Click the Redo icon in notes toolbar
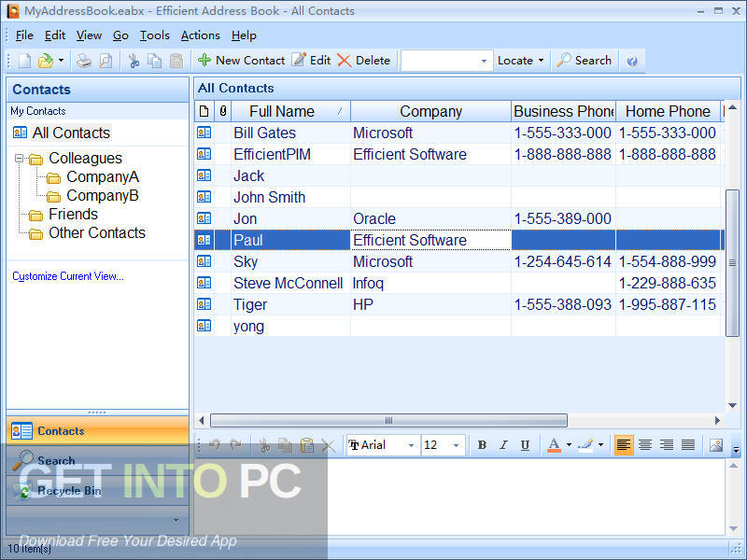This screenshot has width=747, height=560. 236,445
